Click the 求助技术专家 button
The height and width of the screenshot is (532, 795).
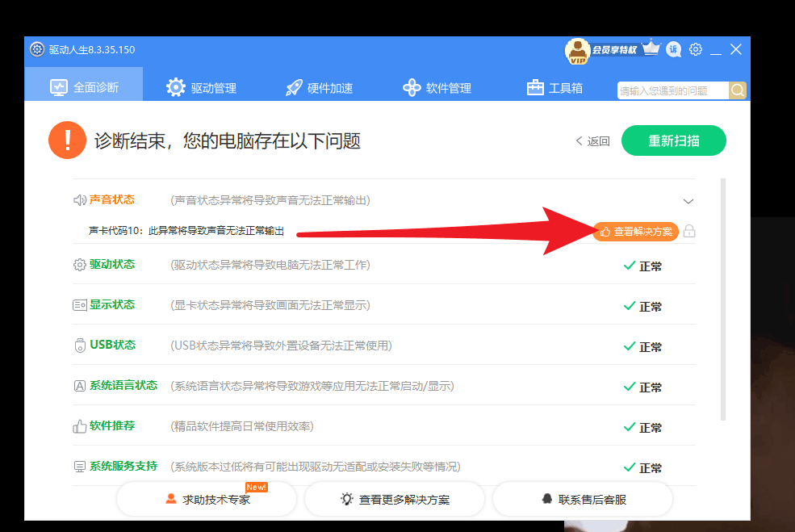coord(207,499)
